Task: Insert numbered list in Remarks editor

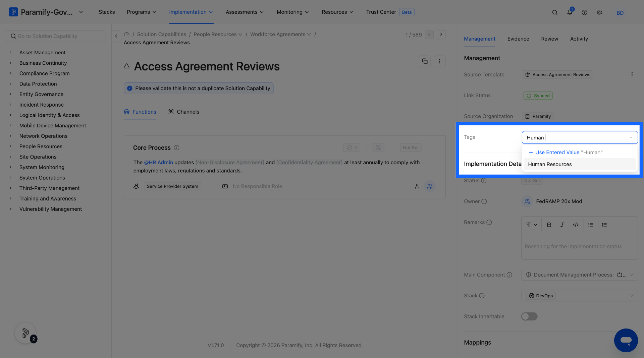Action: point(604,225)
